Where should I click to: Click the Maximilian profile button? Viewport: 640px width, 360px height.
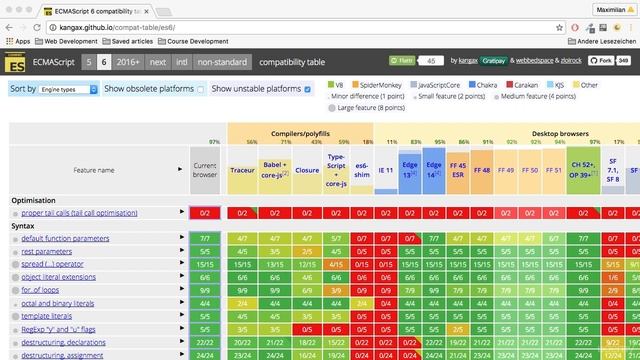pyautogui.click(x=615, y=10)
